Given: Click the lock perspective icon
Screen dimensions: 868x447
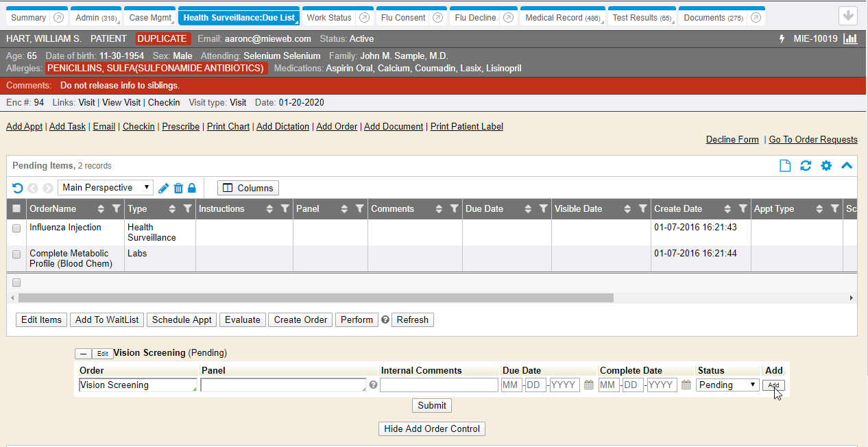Looking at the screenshot, I should click(192, 188).
